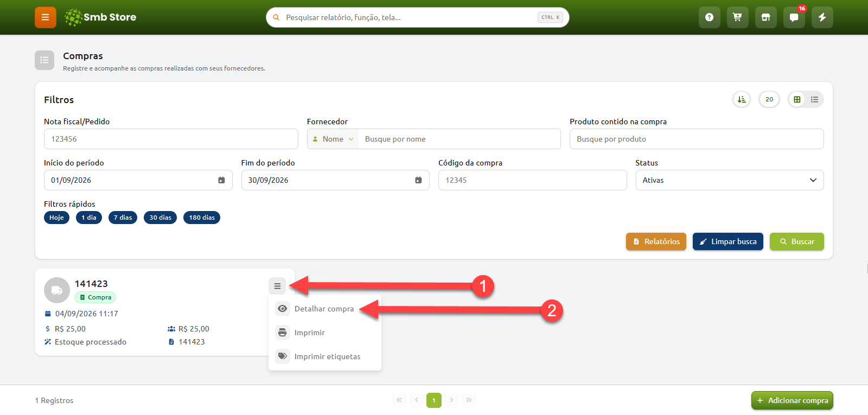The width and height of the screenshot is (868, 415).
Task: Click the Código da compra field
Action: [532, 180]
